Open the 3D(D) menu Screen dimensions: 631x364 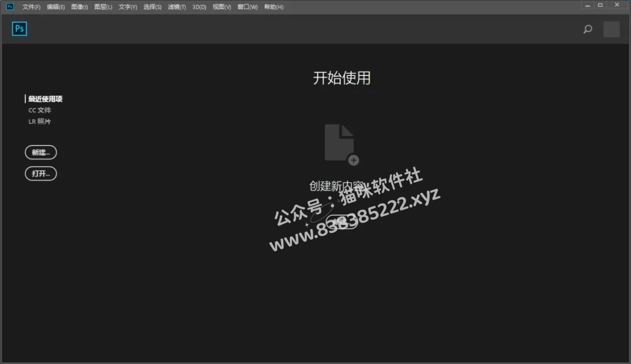click(x=199, y=7)
